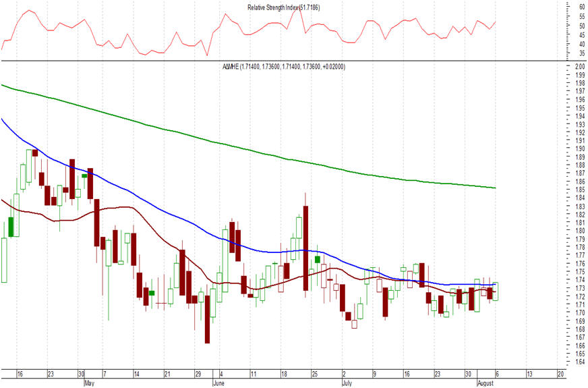Select the RSI axis label 45

pyautogui.click(x=582, y=35)
